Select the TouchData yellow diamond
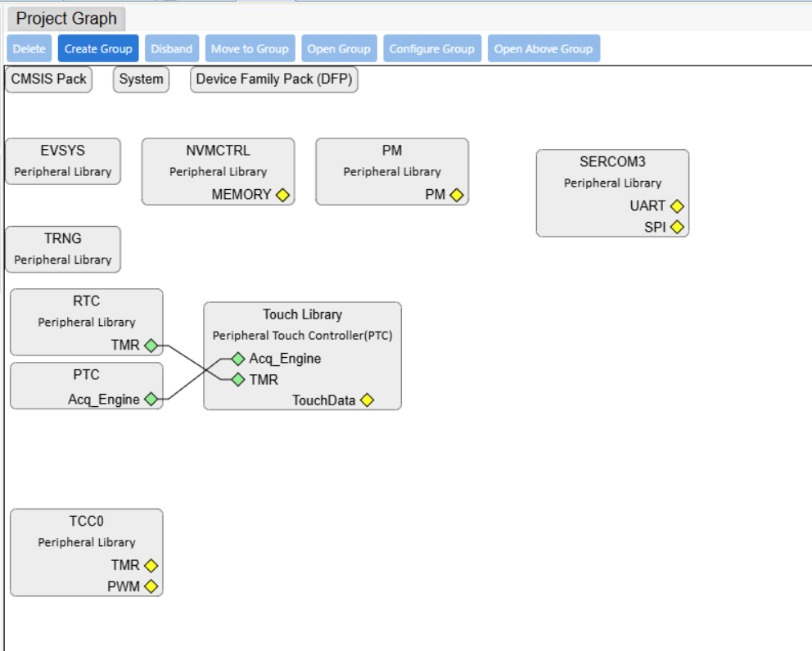 pos(368,400)
